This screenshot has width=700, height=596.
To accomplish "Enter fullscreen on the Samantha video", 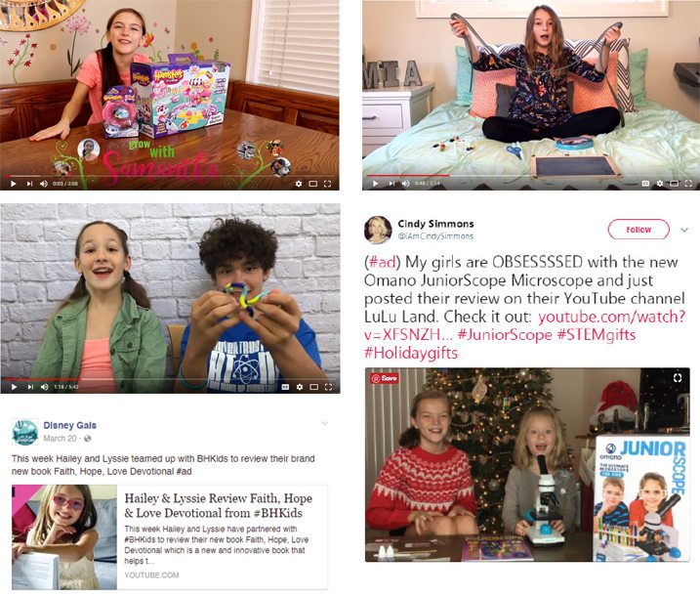I will [x=327, y=184].
